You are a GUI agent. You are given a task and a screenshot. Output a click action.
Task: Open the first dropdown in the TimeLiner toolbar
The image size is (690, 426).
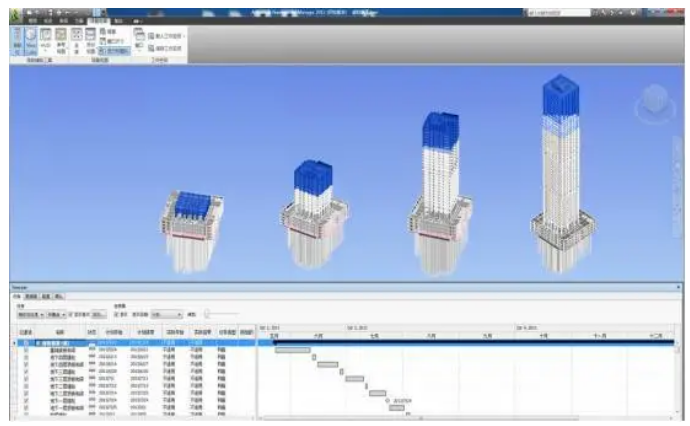(30, 315)
